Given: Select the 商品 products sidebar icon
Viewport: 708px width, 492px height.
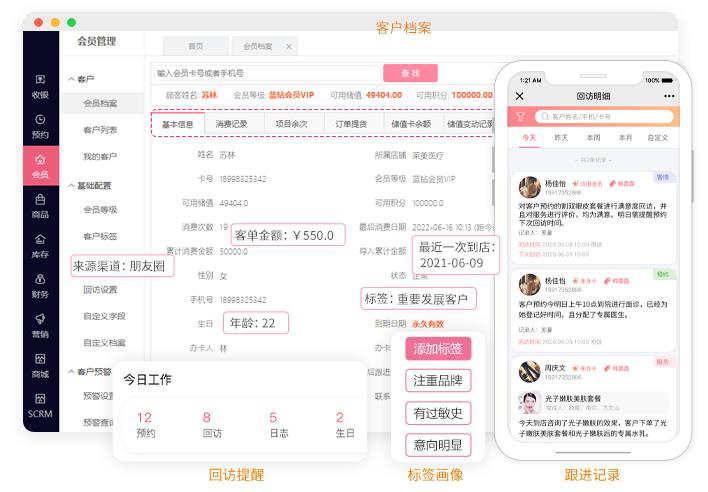Looking at the screenshot, I should pyautogui.click(x=40, y=205).
